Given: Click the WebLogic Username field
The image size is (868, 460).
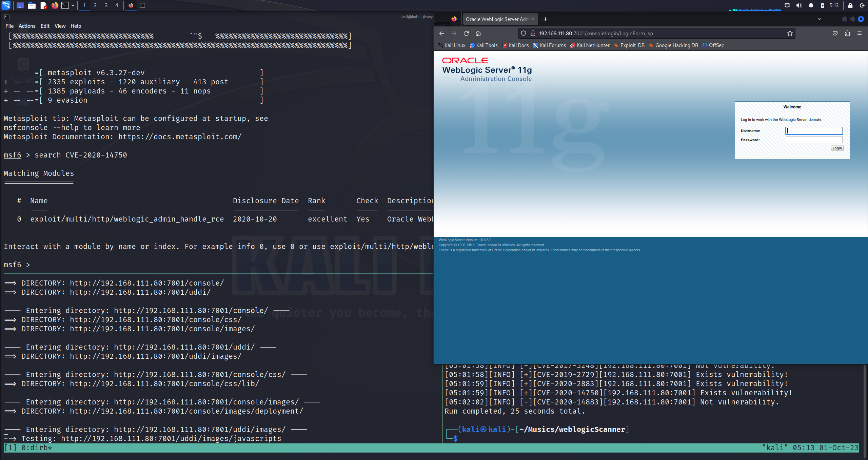Looking at the screenshot, I should [x=814, y=131].
